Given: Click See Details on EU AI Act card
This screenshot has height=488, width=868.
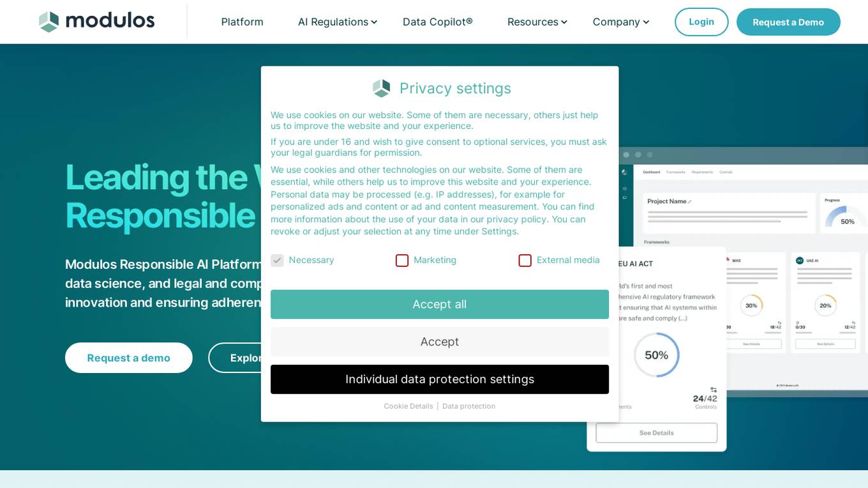Looking at the screenshot, I should click(x=656, y=433).
